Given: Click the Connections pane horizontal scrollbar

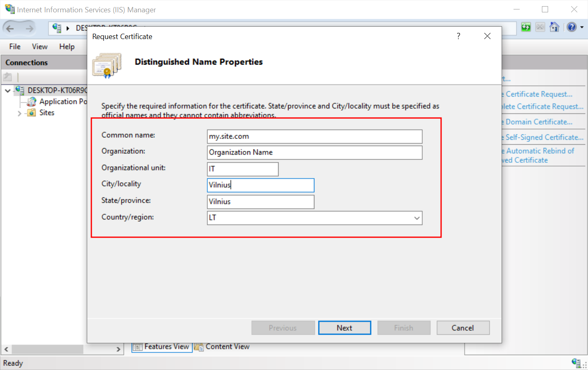Looking at the screenshot, I should coord(48,349).
